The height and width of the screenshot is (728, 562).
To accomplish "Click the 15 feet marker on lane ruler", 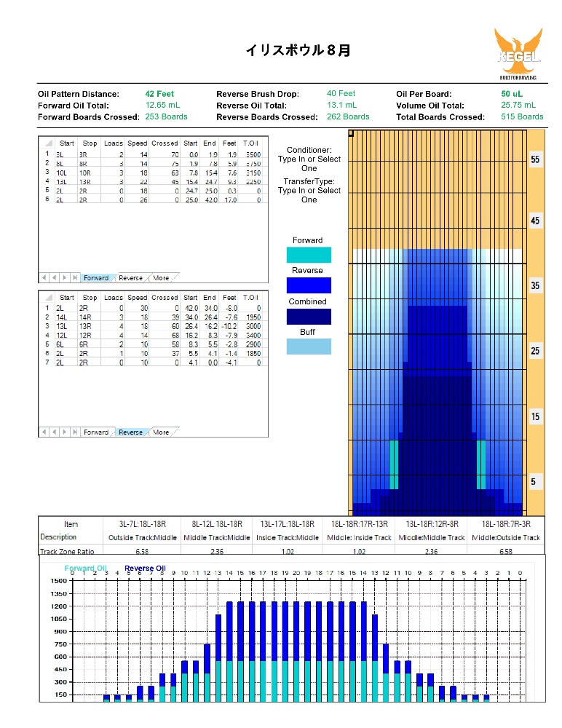I will [535, 416].
